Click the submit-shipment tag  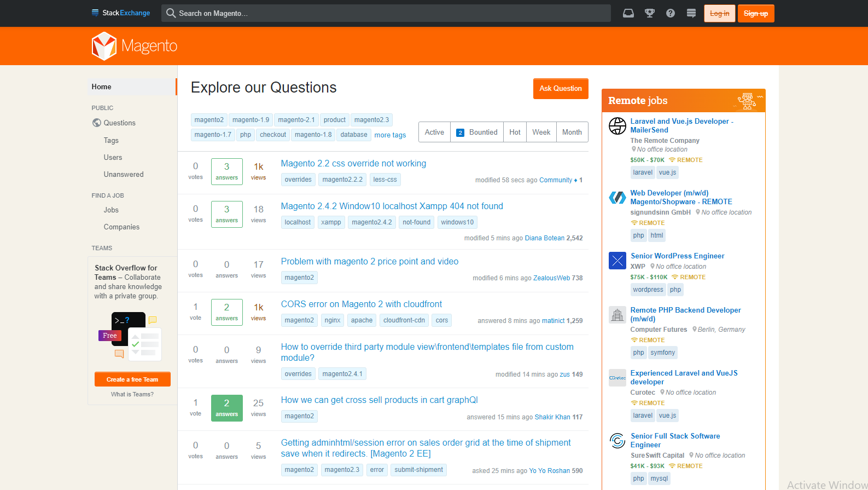[418, 470]
